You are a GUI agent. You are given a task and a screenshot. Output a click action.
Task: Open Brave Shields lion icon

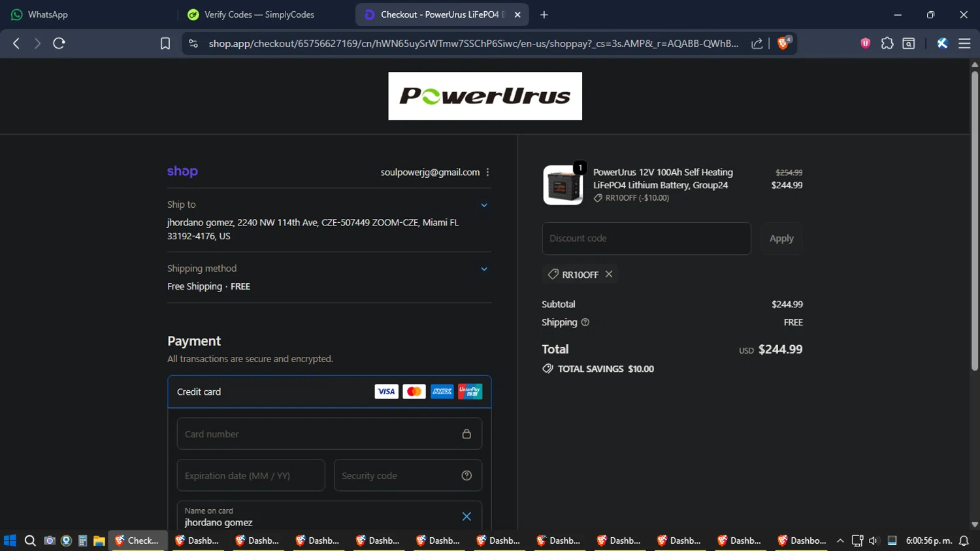[783, 43]
